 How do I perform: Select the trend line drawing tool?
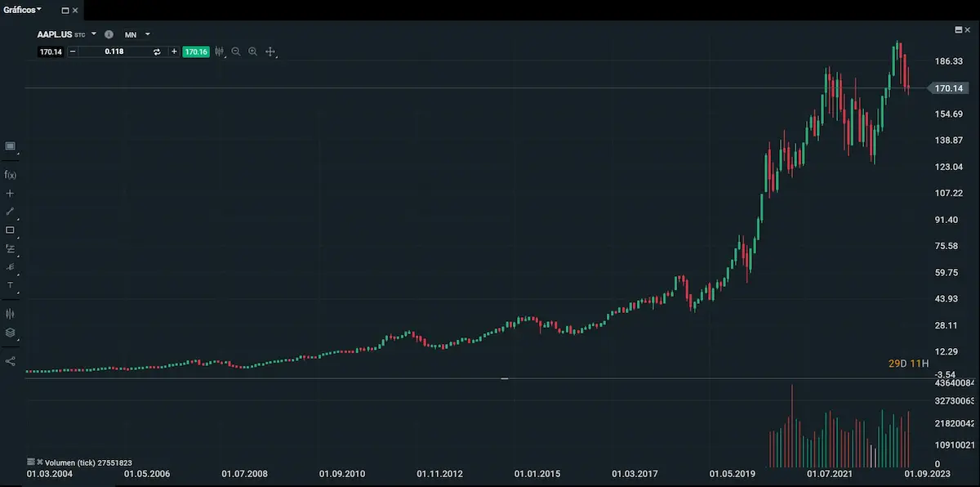tap(11, 212)
